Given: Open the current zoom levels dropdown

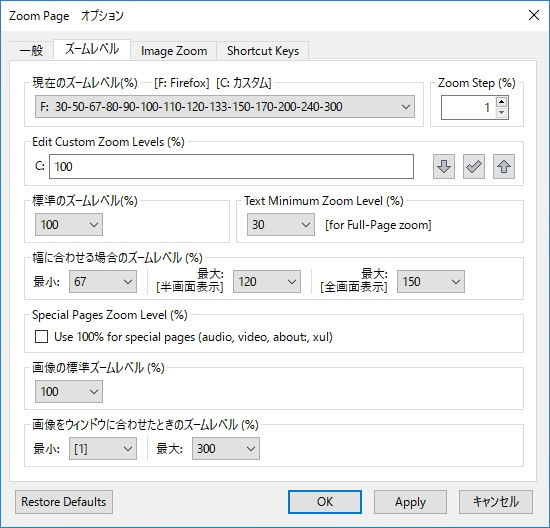Looking at the screenshot, I should point(225,107).
